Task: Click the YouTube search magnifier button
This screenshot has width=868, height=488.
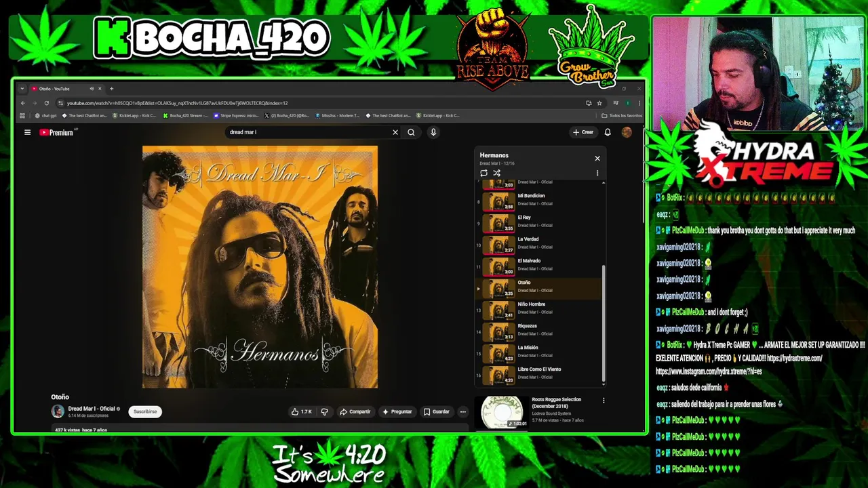Action: pyautogui.click(x=411, y=132)
